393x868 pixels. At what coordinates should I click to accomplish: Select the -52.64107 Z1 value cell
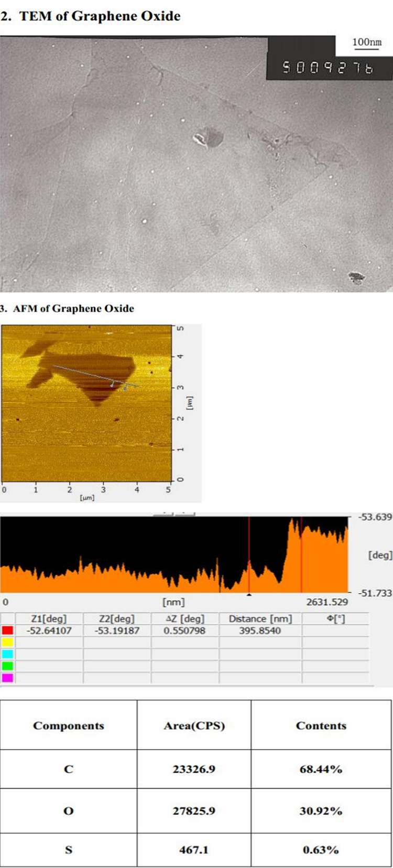point(49,630)
